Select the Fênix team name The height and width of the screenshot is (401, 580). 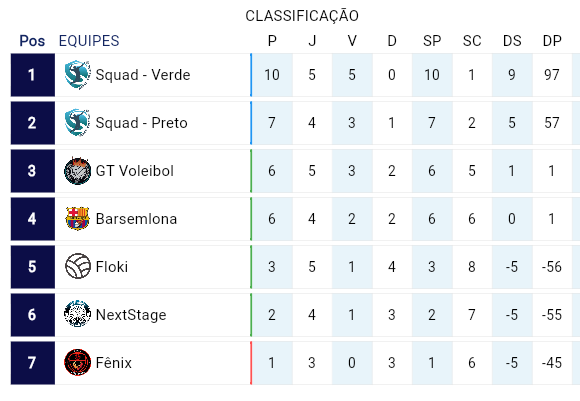point(114,363)
